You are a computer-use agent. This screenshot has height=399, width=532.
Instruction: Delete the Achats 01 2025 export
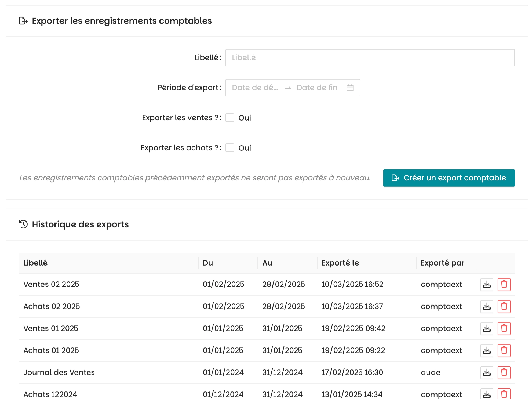click(504, 350)
